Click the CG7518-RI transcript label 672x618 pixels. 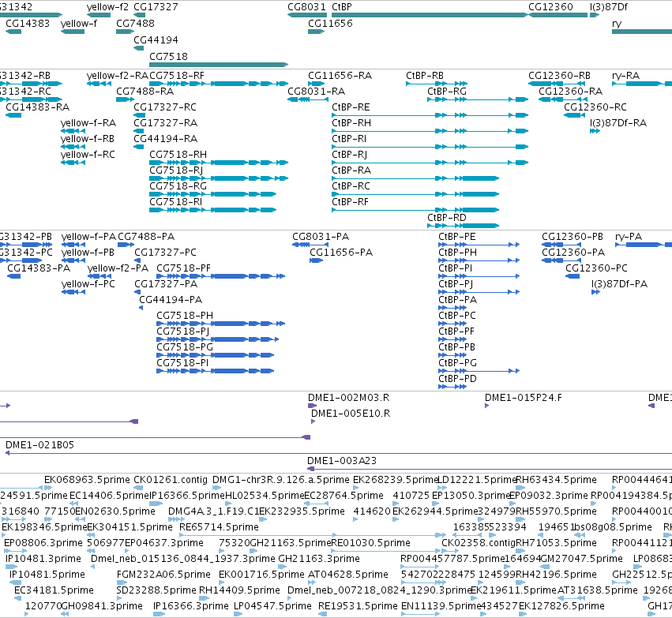(x=176, y=202)
